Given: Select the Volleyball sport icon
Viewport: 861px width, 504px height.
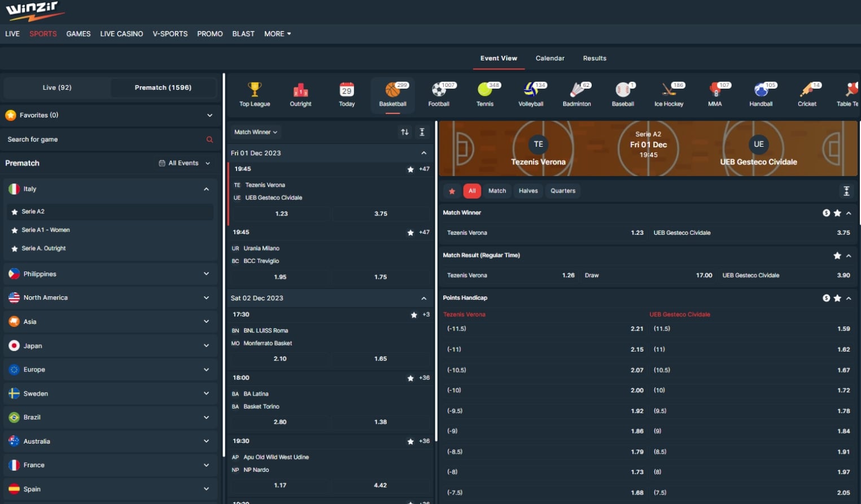Looking at the screenshot, I should 531,90.
